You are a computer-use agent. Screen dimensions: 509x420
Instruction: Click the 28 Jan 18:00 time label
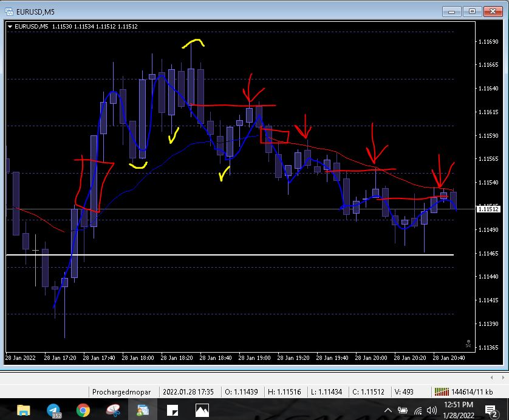coord(138,357)
